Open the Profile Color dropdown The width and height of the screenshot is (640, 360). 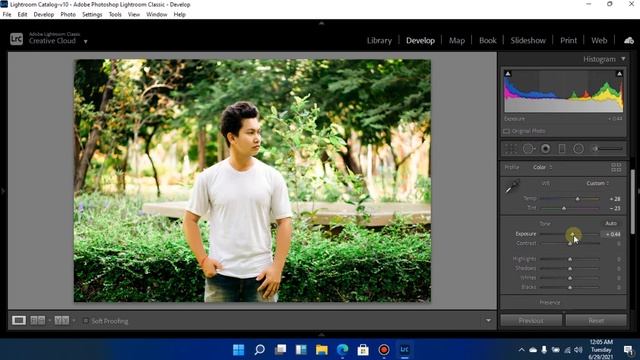[x=542, y=167]
